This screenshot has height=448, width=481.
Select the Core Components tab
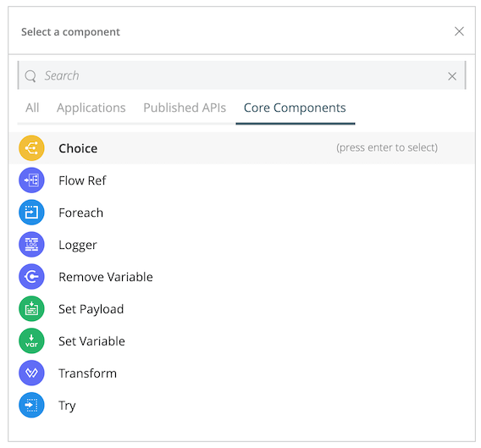click(x=295, y=108)
